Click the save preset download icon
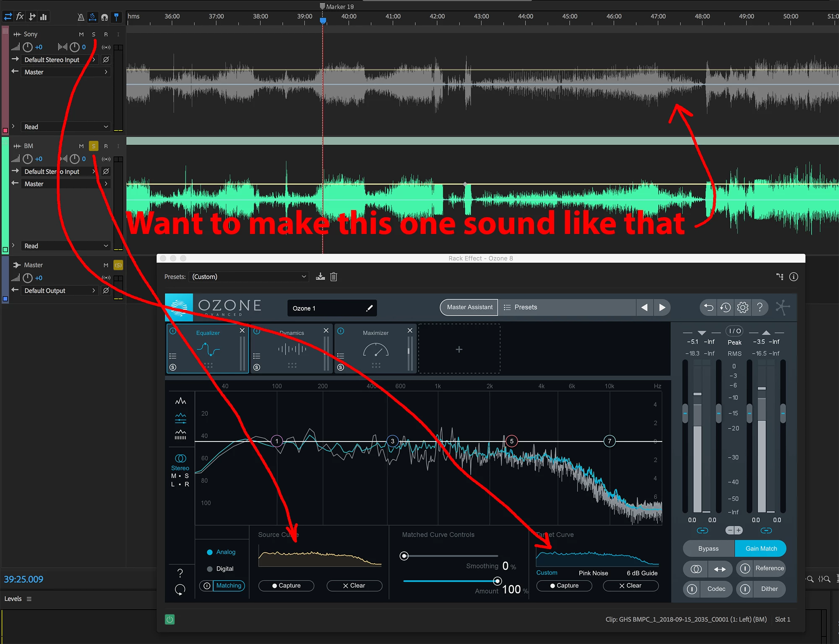839x644 pixels. coord(320,277)
